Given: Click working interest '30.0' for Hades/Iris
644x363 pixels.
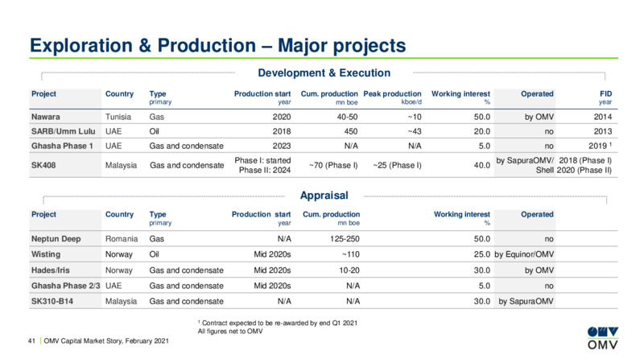Looking at the screenshot, I should point(481,270).
